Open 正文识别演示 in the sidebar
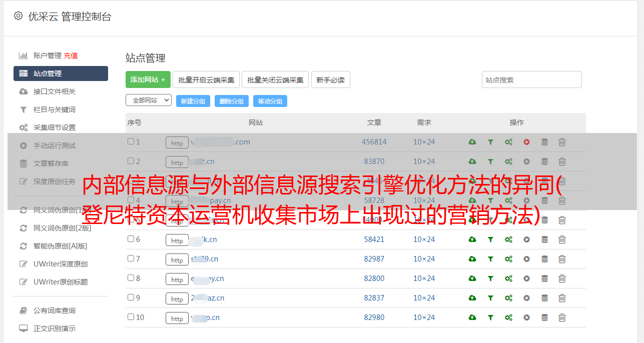The width and height of the screenshot is (644, 343). pos(55,328)
